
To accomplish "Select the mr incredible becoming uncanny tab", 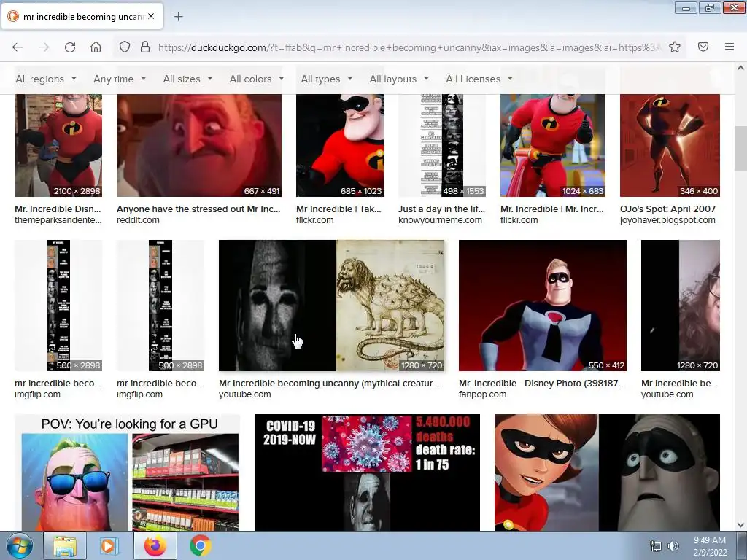I will click(83, 17).
